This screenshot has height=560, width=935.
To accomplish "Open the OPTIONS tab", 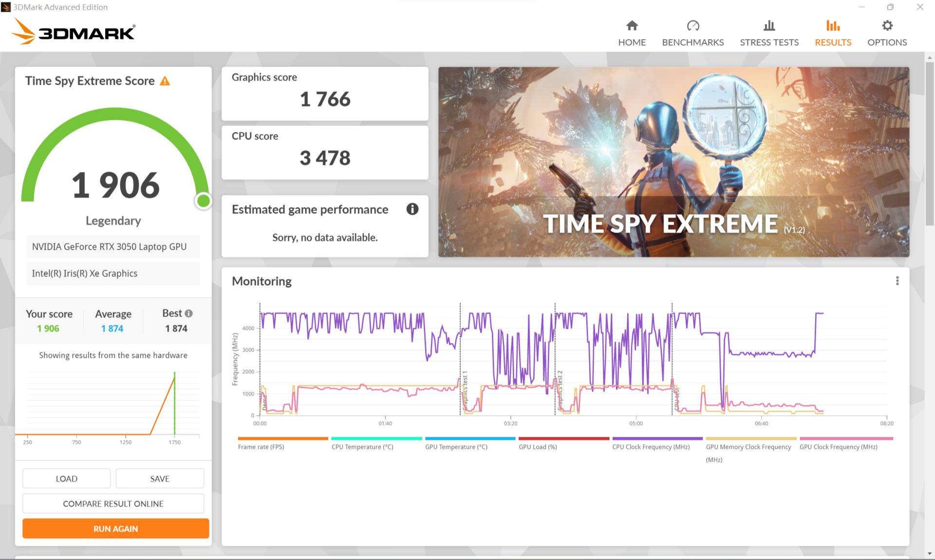I will 887,33.
